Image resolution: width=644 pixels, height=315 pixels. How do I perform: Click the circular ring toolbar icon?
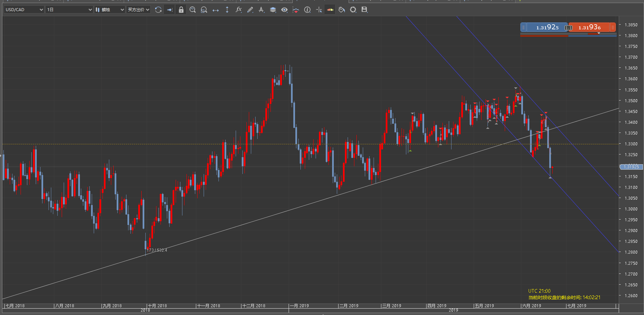click(x=353, y=10)
